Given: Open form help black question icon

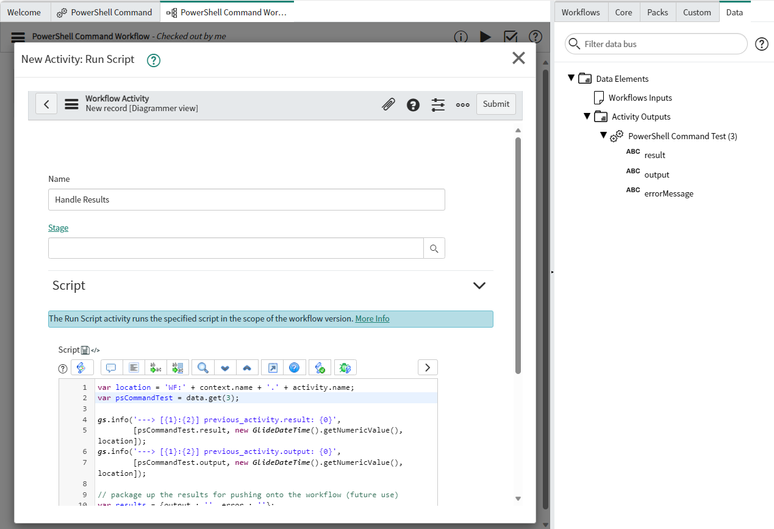Looking at the screenshot, I should point(413,105).
